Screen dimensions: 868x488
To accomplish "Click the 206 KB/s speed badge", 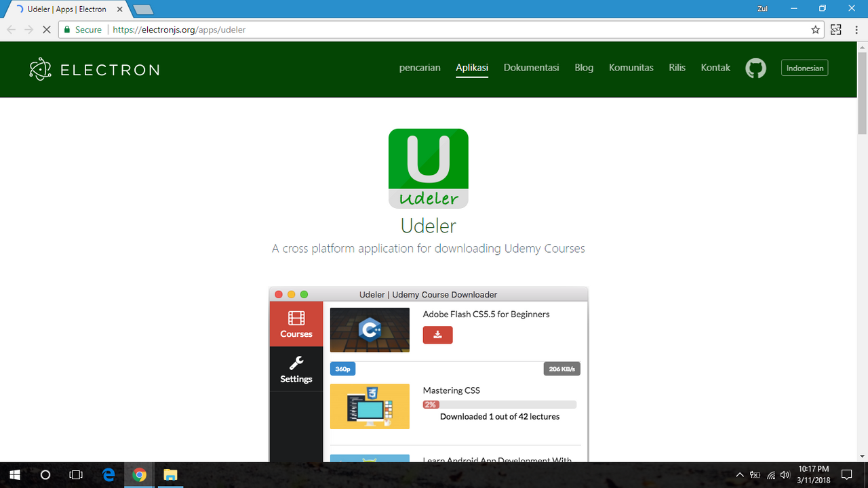I will tap(561, 369).
